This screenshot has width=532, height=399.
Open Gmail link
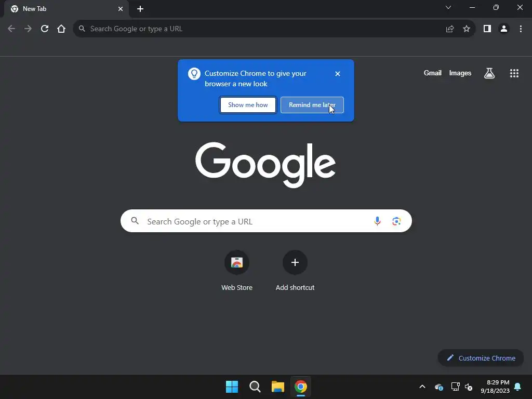tap(433, 73)
